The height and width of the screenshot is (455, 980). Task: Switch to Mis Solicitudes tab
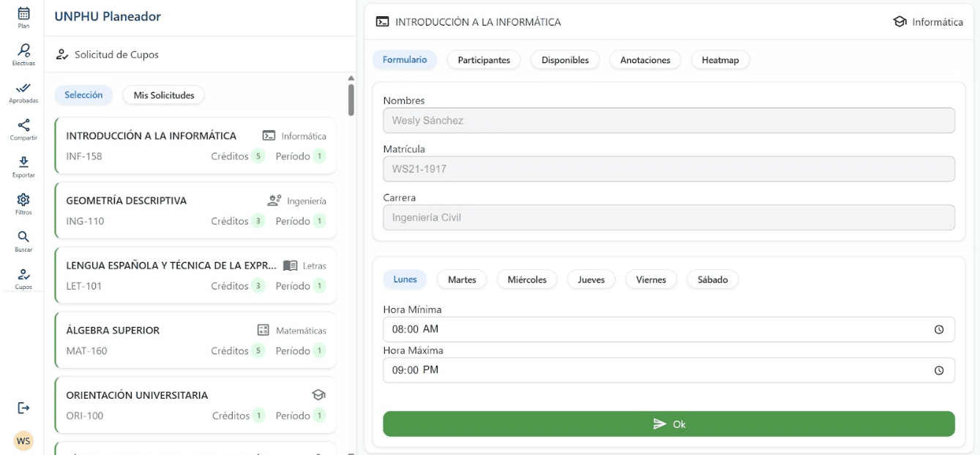[x=164, y=95]
